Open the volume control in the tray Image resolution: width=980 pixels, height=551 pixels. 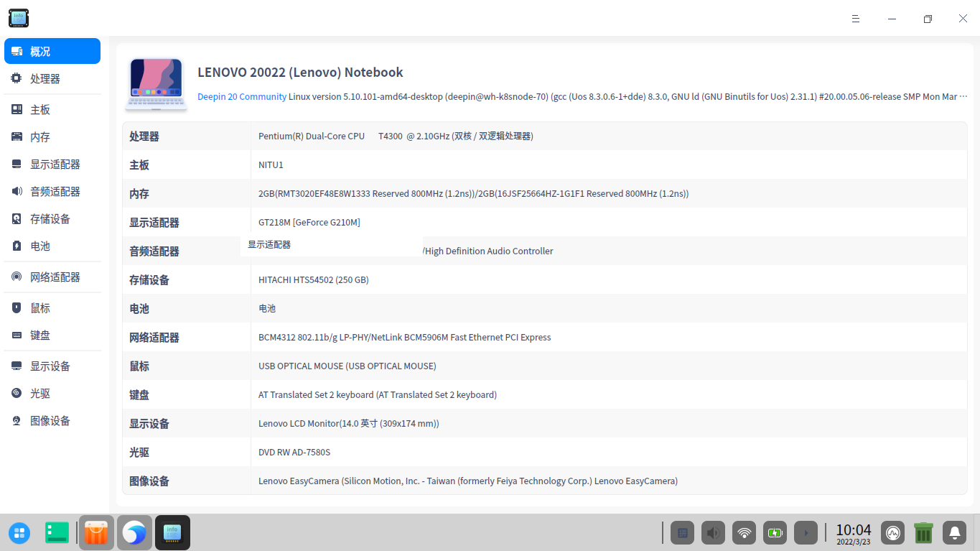(714, 533)
